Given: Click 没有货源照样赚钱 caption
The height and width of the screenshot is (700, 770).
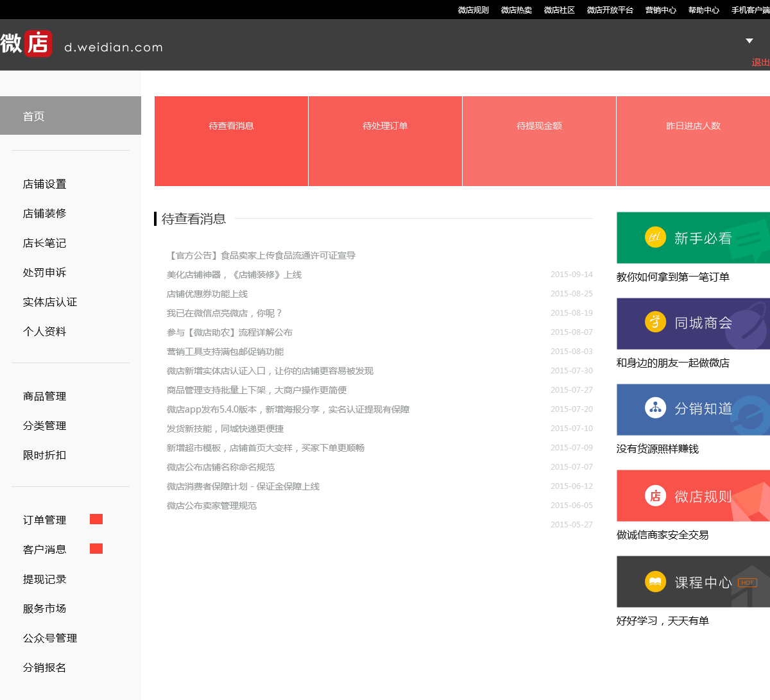Looking at the screenshot, I should pos(658,449).
